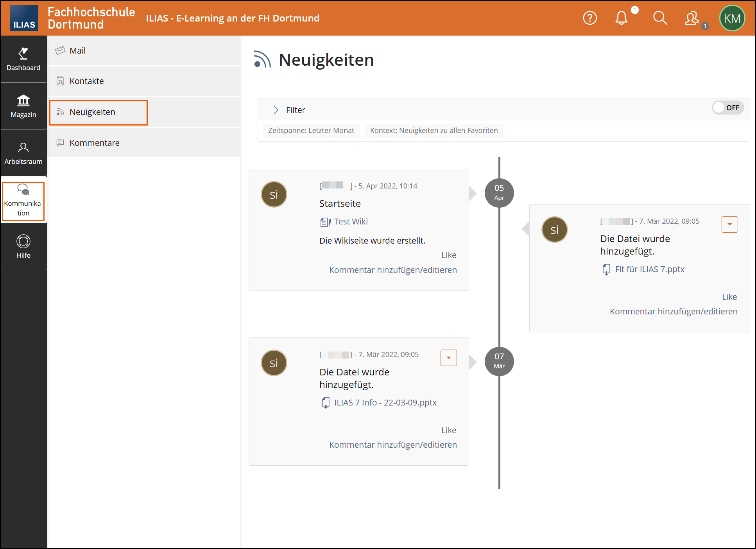Click the KM user avatar
The width and height of the screenshot is (756, 549).
coord(732,18)
